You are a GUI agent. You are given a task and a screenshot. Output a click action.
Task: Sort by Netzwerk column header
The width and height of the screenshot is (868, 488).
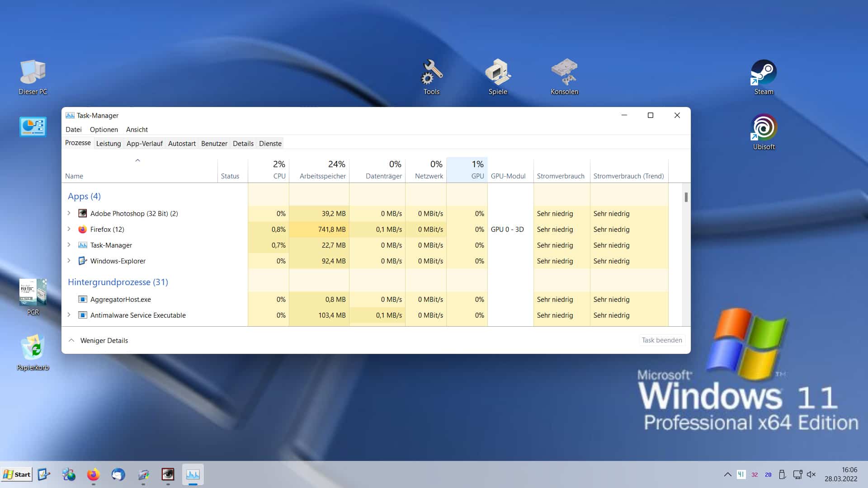point(426,170)
